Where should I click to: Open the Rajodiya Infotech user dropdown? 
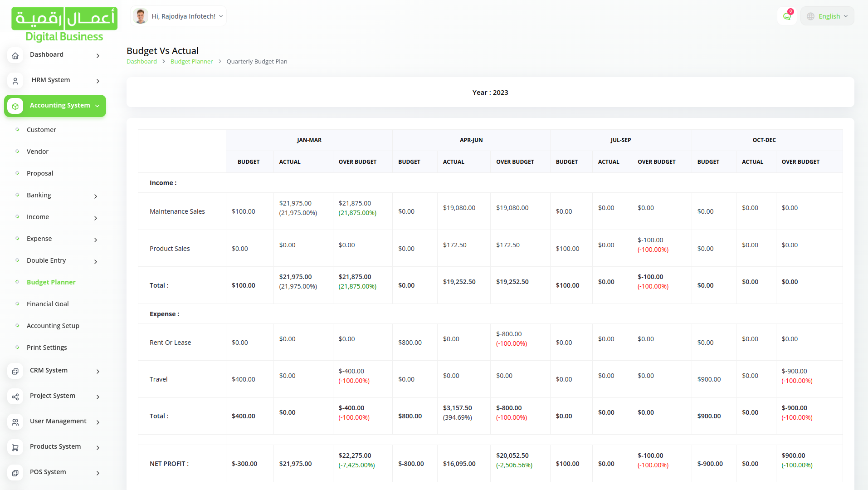pyautogui.click(x=179, y=16)
